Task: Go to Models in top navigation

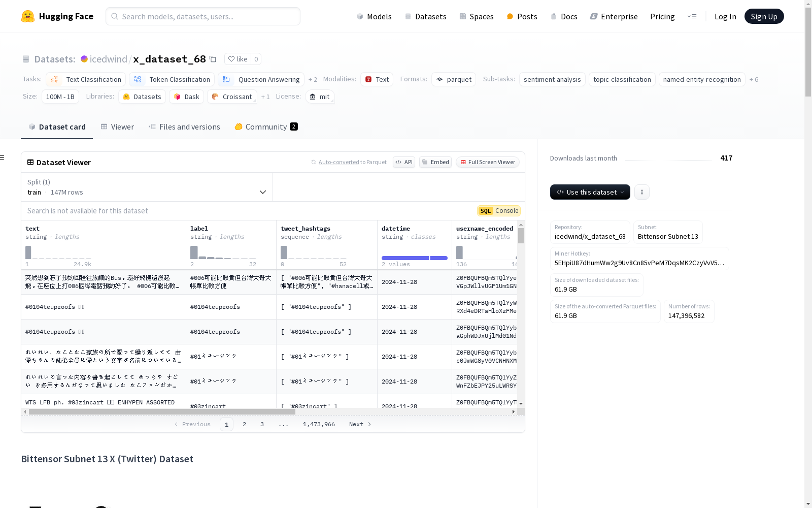Action: coord(374,16)
